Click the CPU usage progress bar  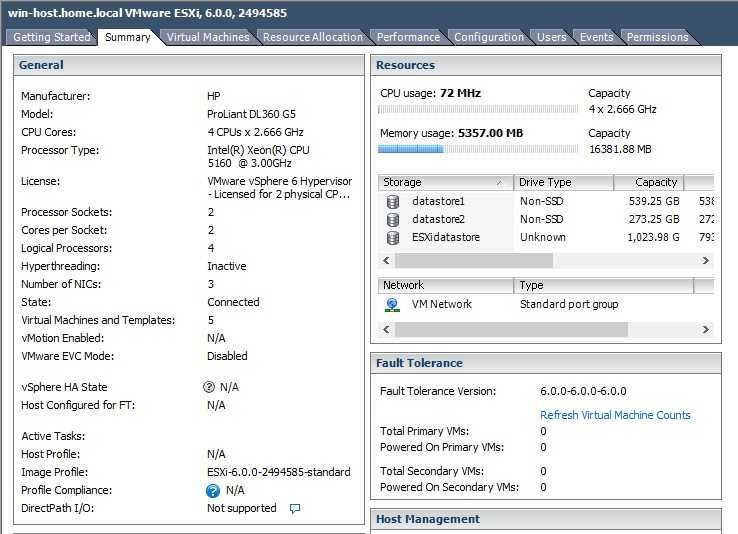point(478,110)
